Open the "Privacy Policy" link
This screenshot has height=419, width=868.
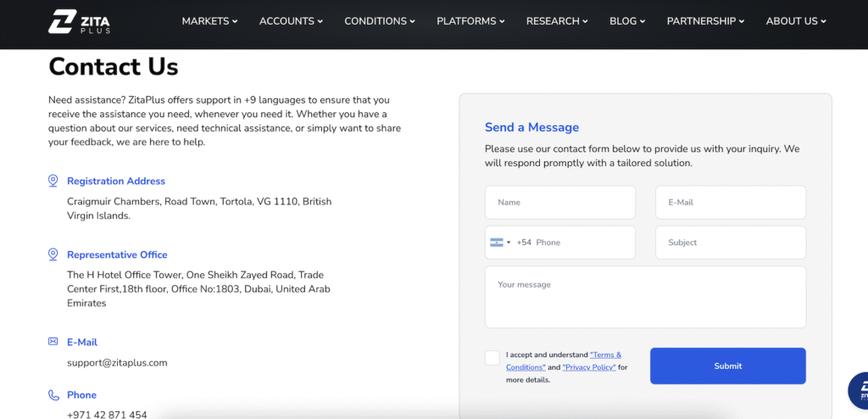pyautogui.click(x=589, y=367)
